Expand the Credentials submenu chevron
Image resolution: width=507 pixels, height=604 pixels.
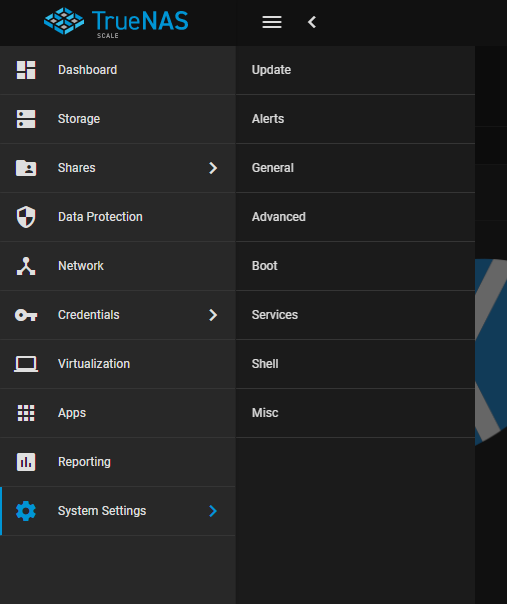tap(213, 315)
